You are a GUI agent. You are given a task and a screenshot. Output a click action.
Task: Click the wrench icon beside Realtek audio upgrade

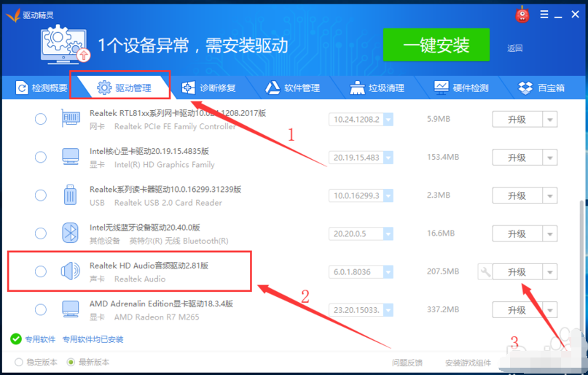coord(485,271)
